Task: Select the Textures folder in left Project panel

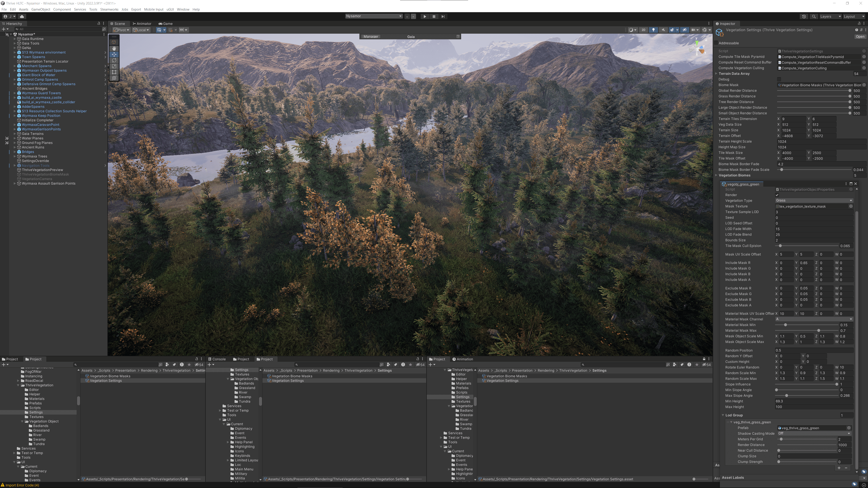Action: pos(36,417)
